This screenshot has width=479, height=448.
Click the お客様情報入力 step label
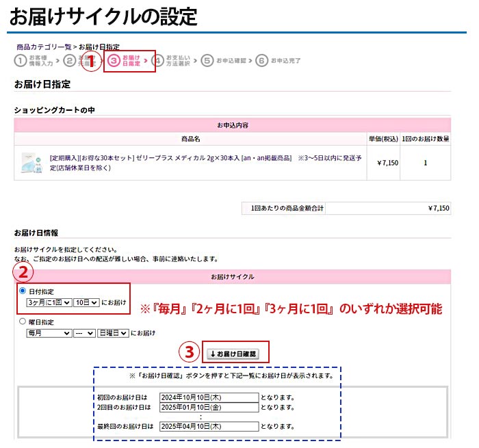[41, 60]
